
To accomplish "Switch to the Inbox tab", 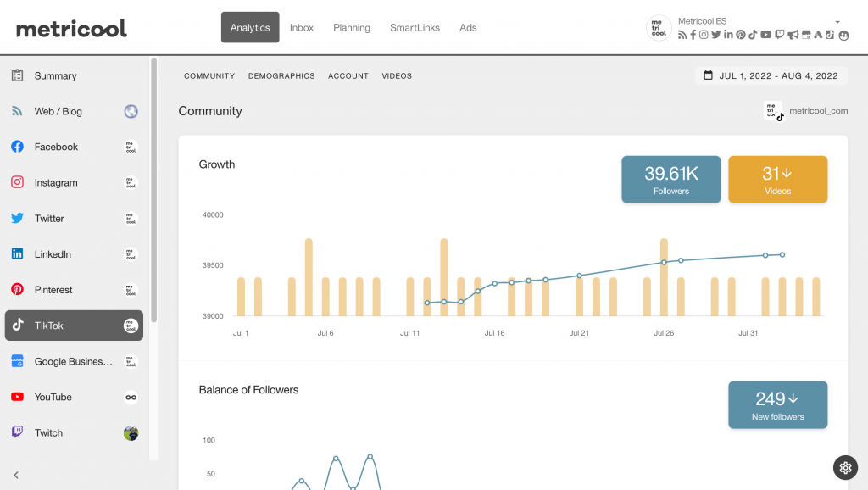I will coord(302,27).
